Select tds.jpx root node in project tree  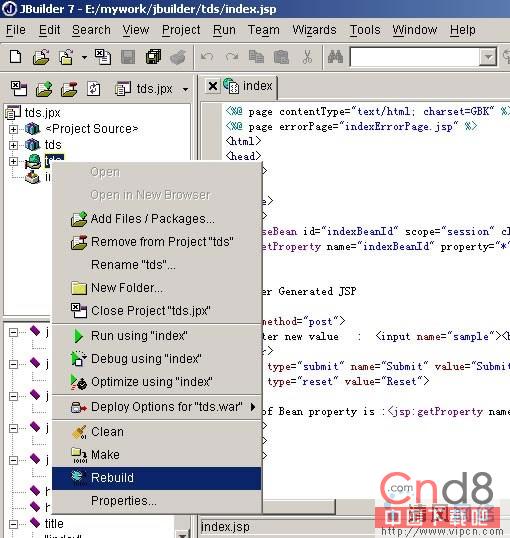[x=43, y=113]
